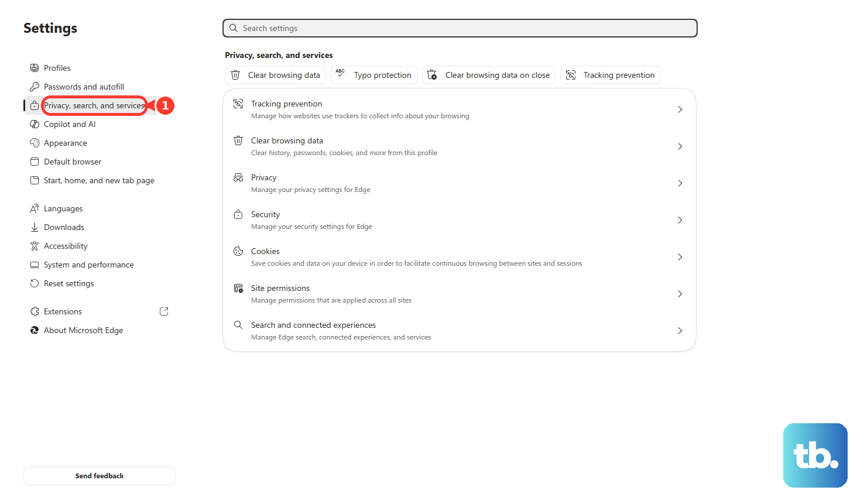Click 'Manage Edge search, connected experiences, and services'
The width and height of the screenshot is (864, 504).
[341, 337]
